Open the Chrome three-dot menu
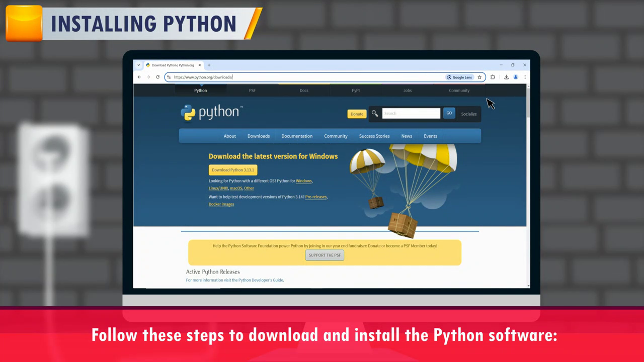Image resolution: width=644 pixels, height=362 pixels. (525, 77)
